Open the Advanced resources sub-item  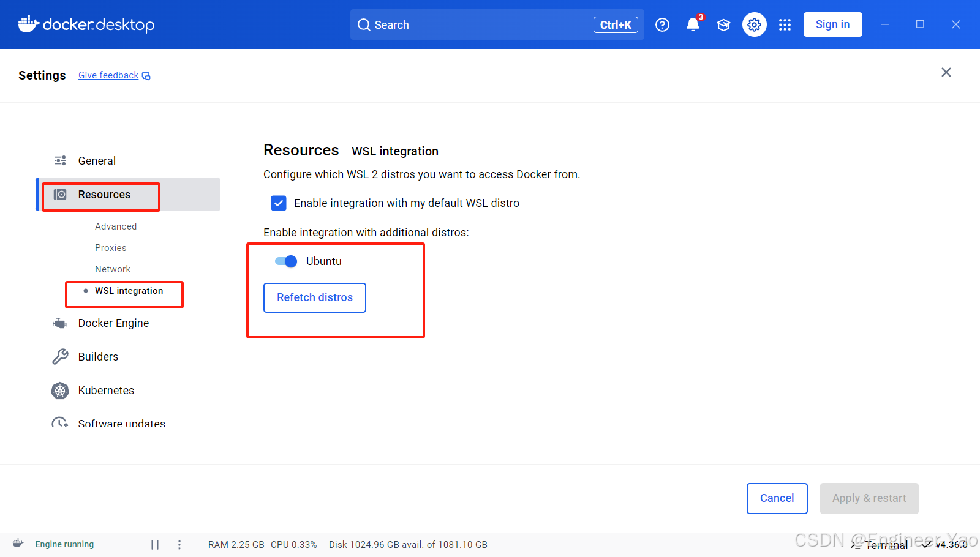click(116, 226)
